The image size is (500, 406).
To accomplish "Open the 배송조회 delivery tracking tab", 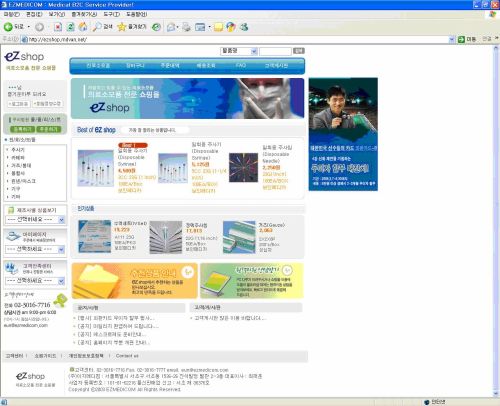I will [x=206, y=66].
